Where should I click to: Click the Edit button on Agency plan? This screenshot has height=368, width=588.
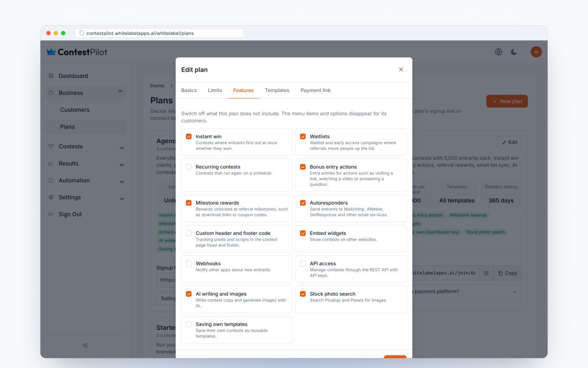tap(509, 142)
